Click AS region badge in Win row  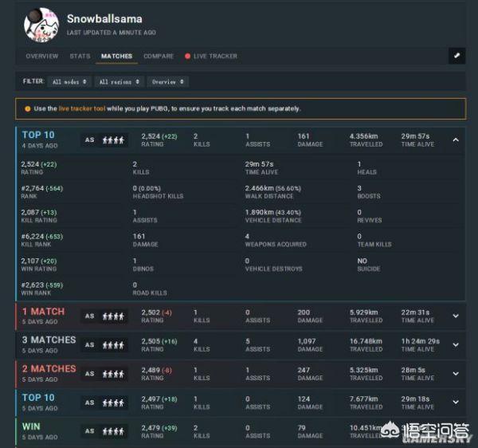[x=89, y=431]
